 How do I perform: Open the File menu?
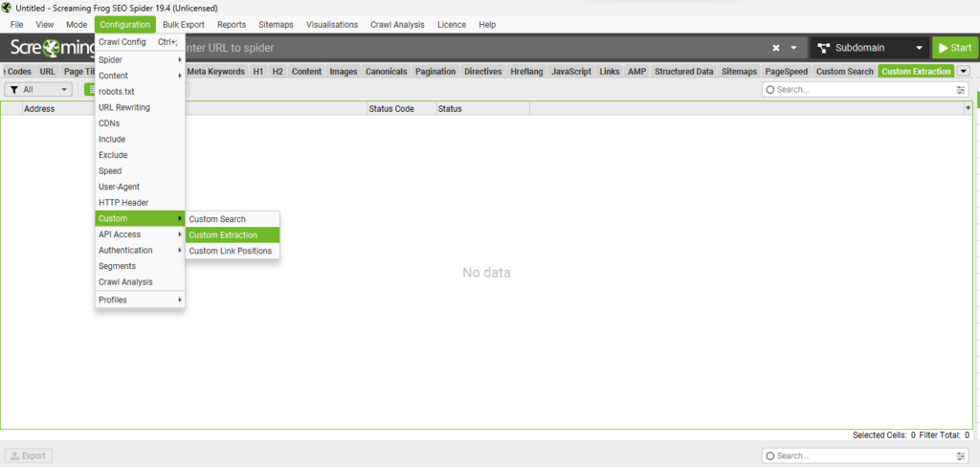pos(17,25)
